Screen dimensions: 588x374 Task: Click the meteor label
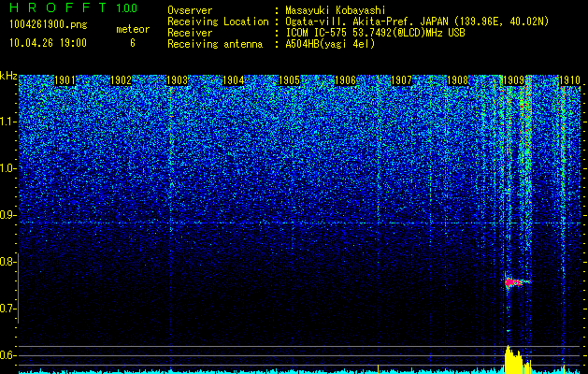(133, 29)
